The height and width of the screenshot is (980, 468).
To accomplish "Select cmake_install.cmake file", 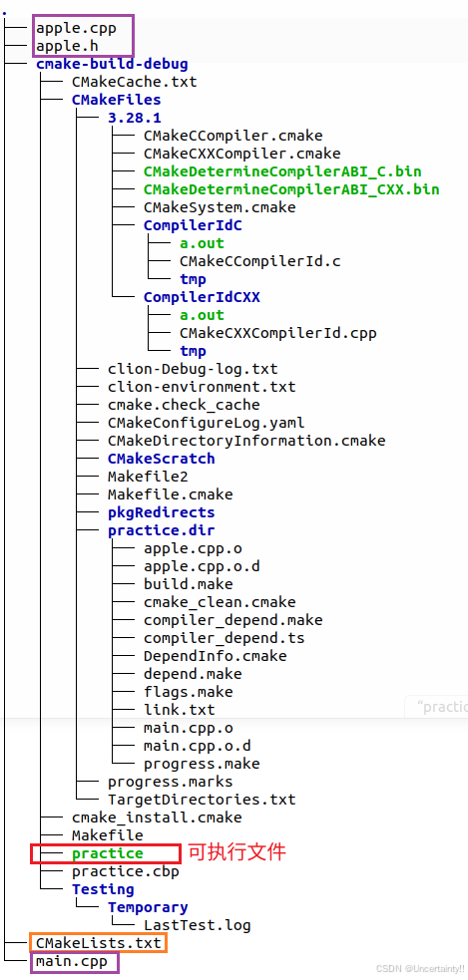I will pyautogui.click(x=157, y=817).
